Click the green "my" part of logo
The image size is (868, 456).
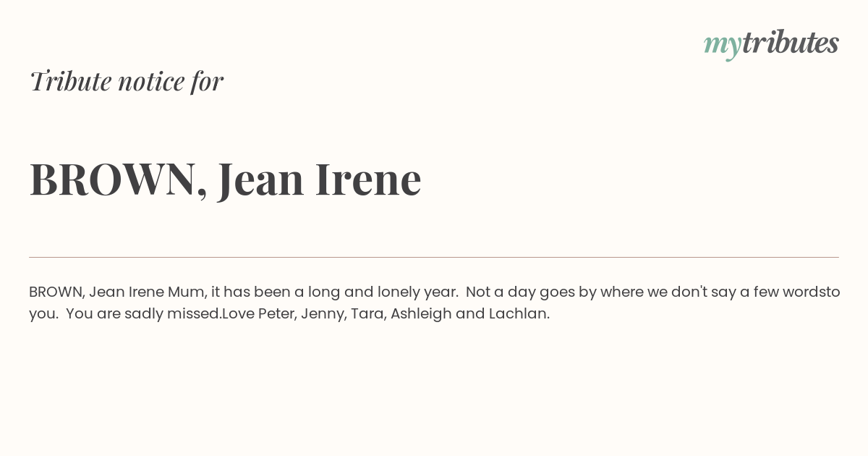pos(722,46)
